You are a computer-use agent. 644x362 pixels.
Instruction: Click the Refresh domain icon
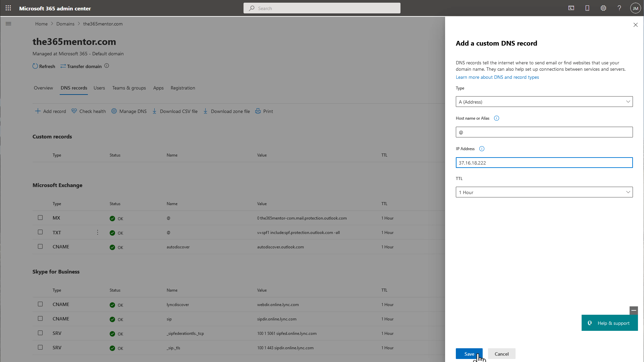(35, 66)
